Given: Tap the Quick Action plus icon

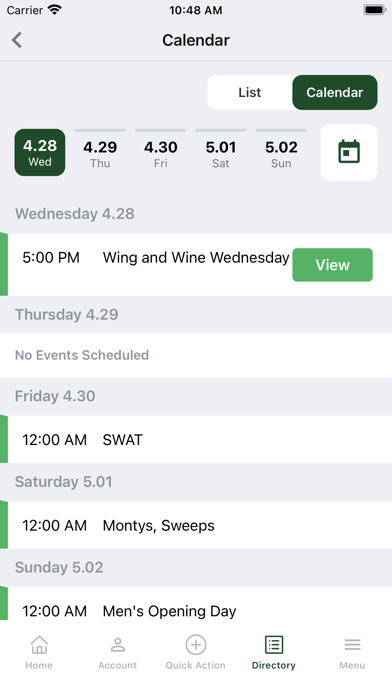Looking at the screenshot, I should (x=196, y=645).
